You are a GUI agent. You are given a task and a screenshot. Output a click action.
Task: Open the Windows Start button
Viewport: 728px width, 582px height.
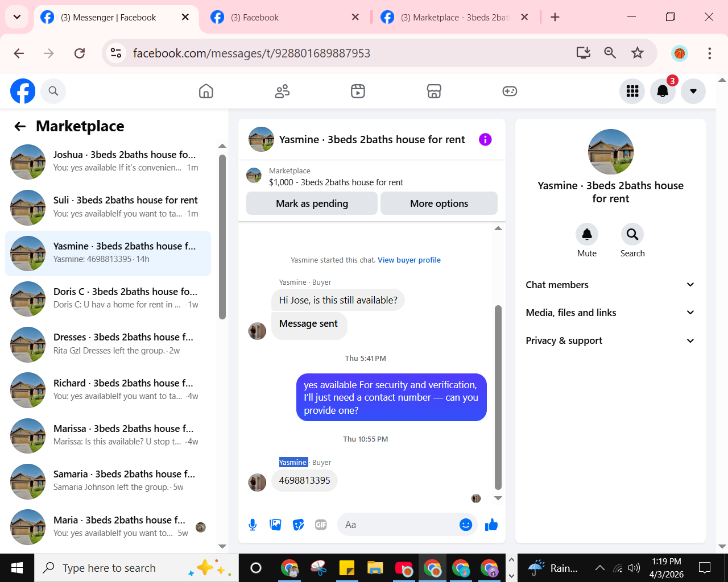pyautogui.click(x=17, y=568)
